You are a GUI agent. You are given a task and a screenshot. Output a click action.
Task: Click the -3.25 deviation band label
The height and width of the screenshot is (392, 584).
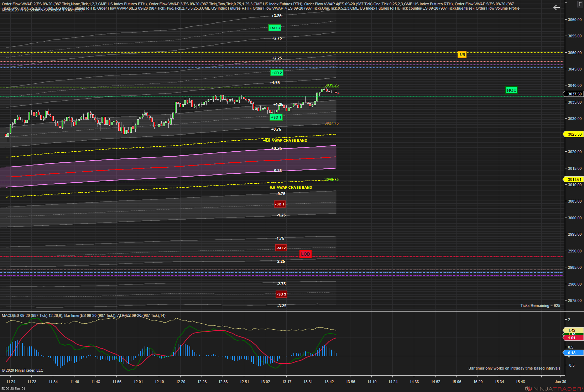[x=282, y=306]
